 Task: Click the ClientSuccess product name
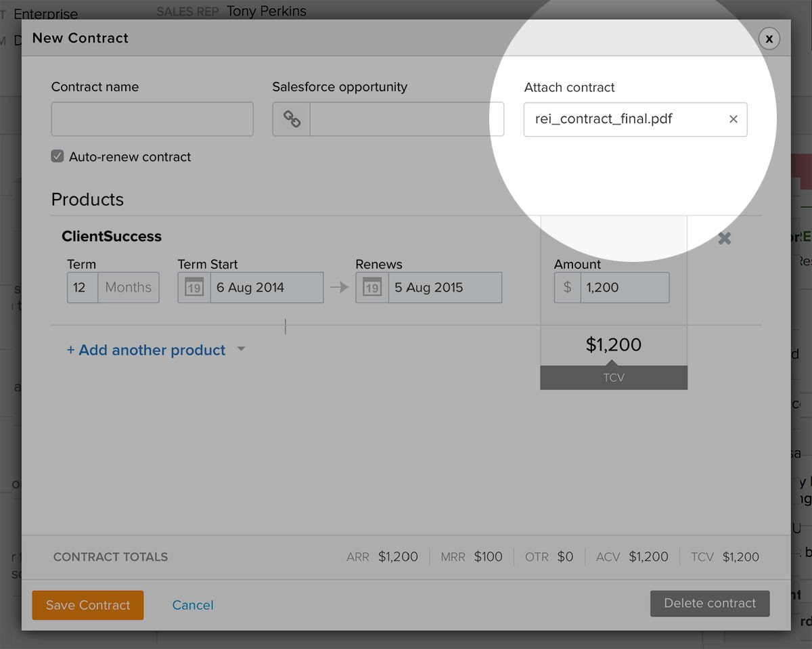[x=112, y=236]
